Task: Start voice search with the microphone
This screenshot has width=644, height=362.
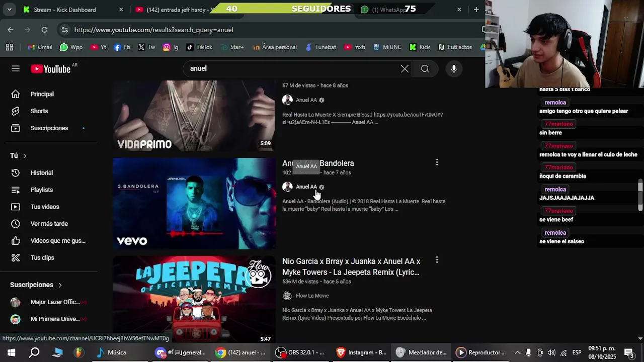Action: click(x=454, y=69)
